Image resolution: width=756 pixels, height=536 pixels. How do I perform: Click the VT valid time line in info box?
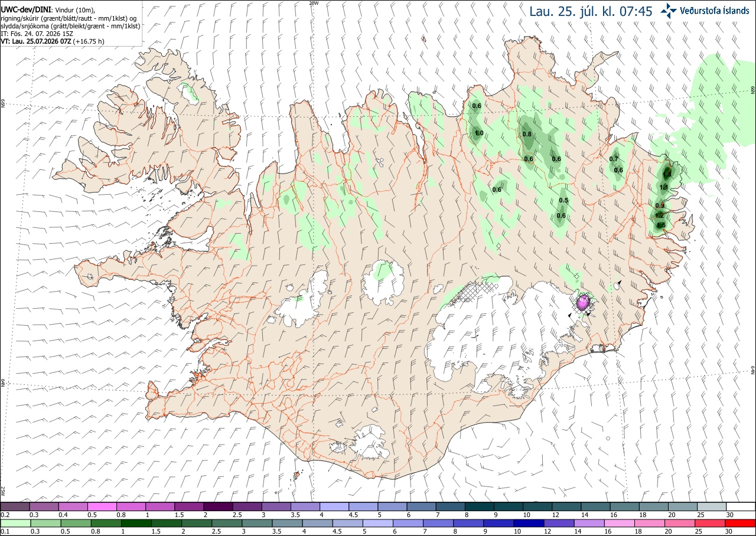click(53, 41)
